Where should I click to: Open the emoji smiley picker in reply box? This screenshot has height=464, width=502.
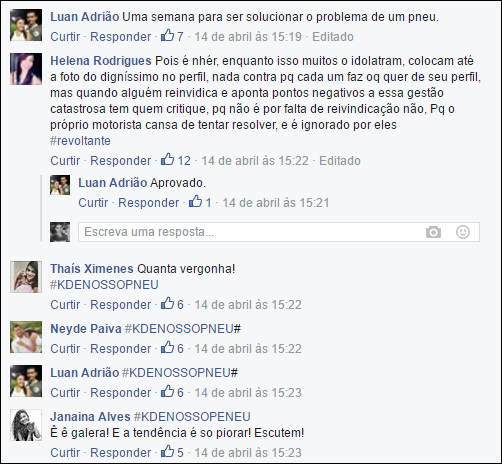(x=463, y=232)
